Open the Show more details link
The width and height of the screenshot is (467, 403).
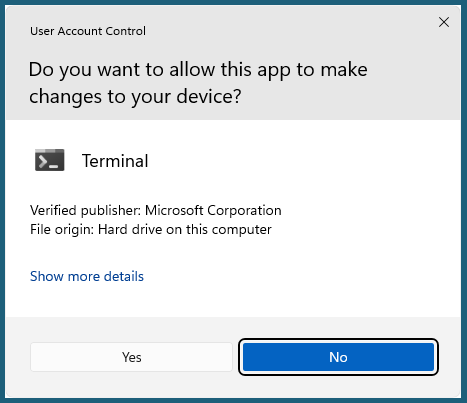[87, 276]
